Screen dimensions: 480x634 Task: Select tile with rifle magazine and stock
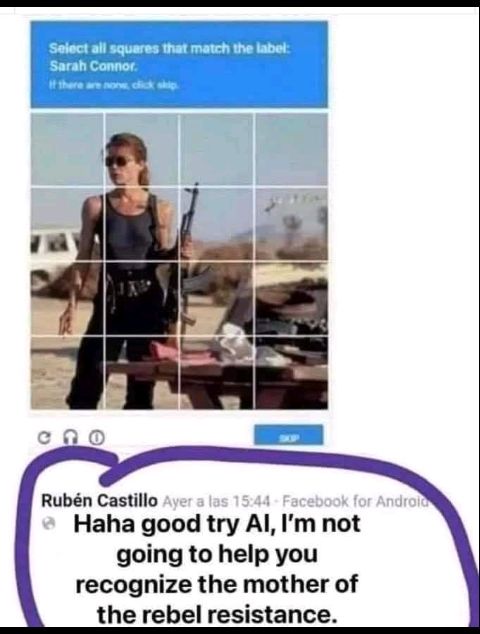click(217, 299)
